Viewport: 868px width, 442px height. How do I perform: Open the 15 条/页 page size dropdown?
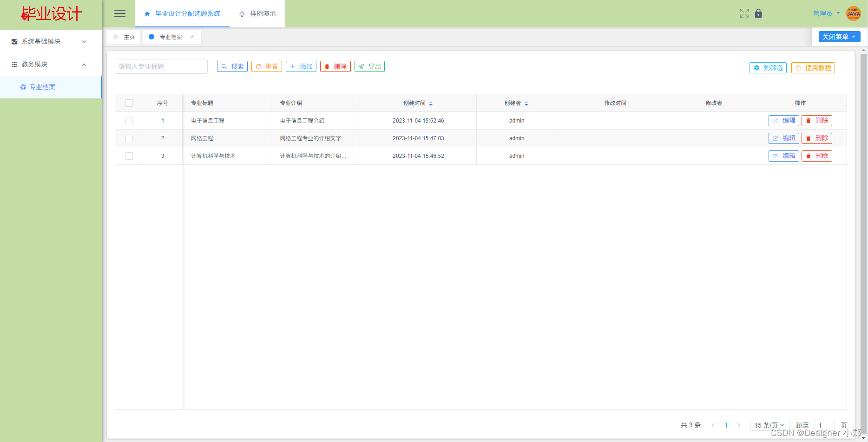(x=769, y=425)
